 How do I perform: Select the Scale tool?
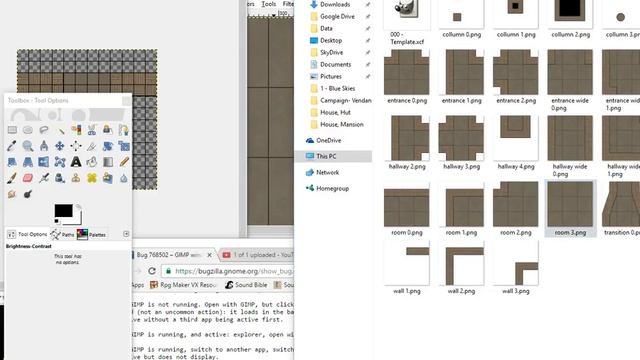tap(124, 146)
